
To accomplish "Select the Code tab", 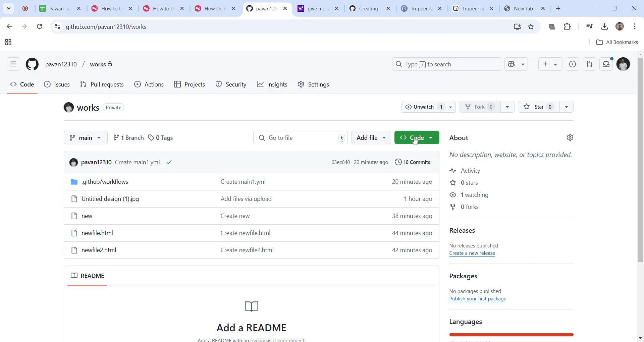I will click(22, 84).
